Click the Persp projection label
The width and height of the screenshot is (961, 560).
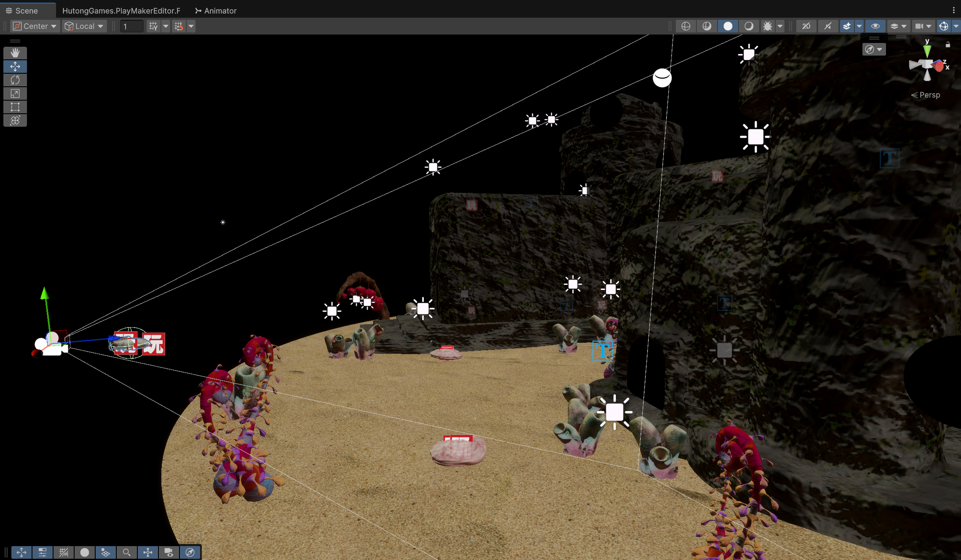point(929,95)
